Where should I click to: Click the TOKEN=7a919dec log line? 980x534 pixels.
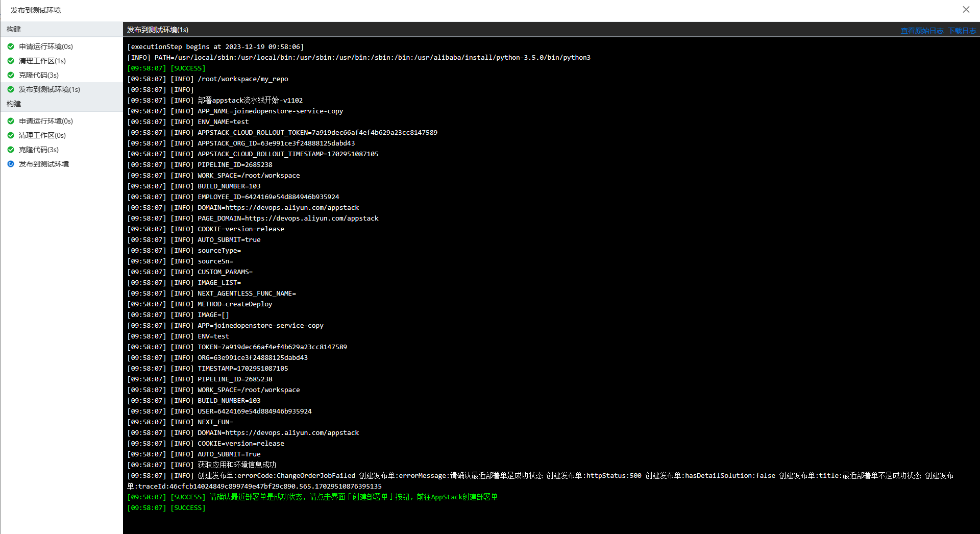[237, 347]
